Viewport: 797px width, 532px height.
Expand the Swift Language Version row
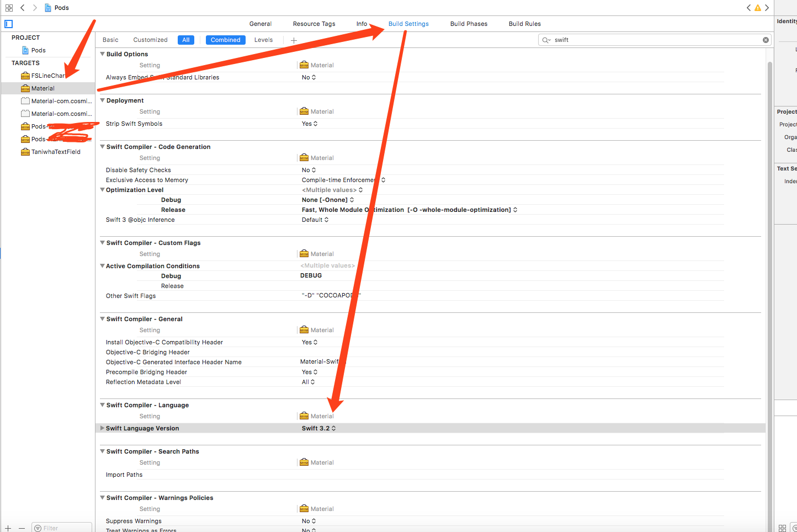point(102,428)
